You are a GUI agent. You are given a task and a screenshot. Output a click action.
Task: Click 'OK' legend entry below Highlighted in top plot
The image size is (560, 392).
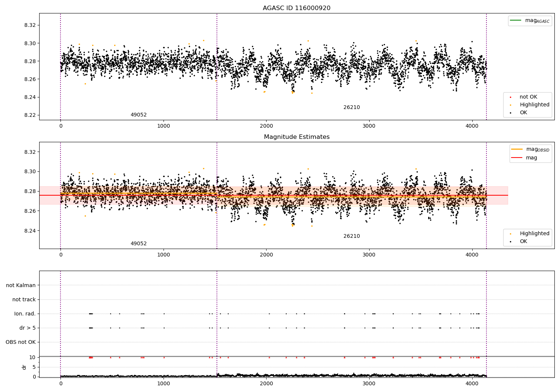point(518,113)
